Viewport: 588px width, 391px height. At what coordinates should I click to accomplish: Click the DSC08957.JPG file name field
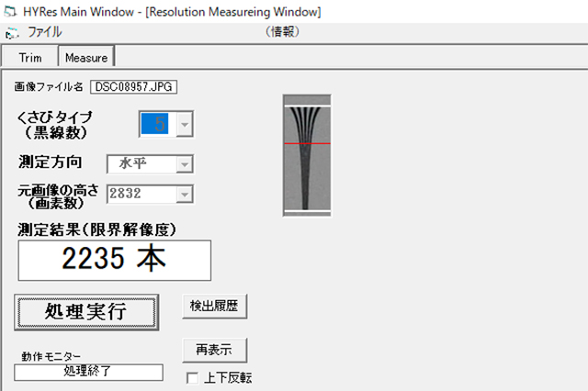133,87
